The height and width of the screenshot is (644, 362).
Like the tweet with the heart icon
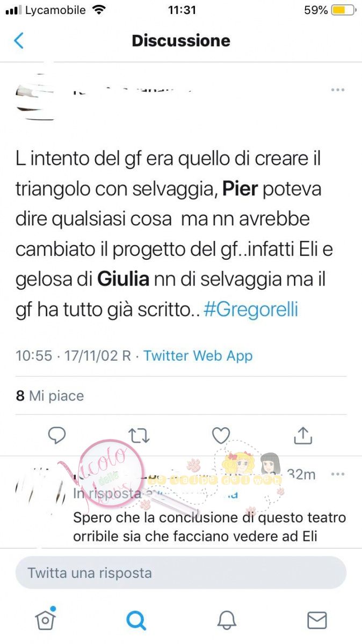pos(221,435)
